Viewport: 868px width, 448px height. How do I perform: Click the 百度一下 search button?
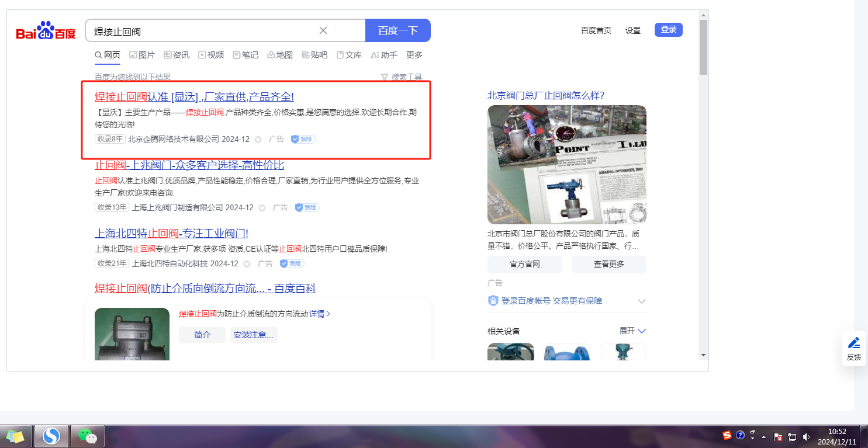[398, 30]
